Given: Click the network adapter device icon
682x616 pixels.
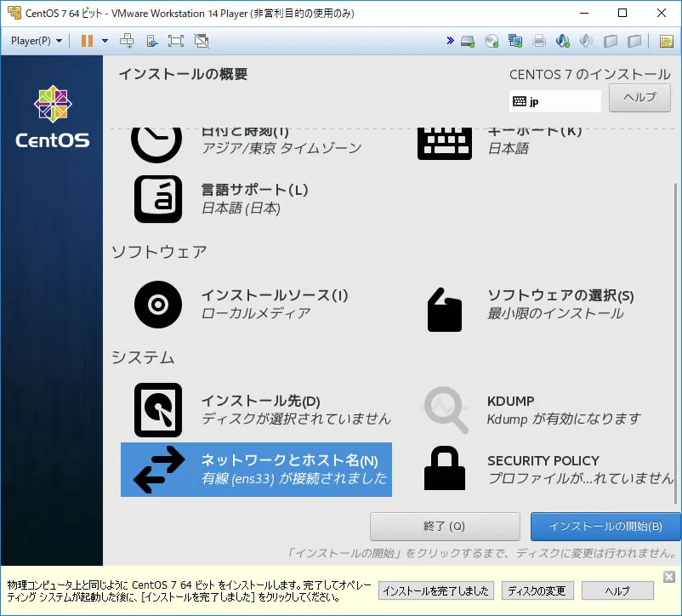Looking at the screenshot, I should click(515, 42).
